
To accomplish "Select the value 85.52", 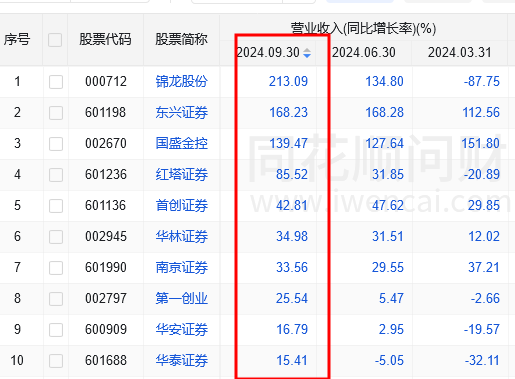I will click(292, 174).
